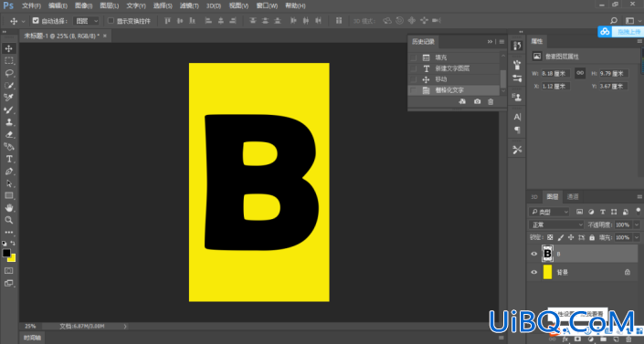This screenshot has width=644, height=344.
Task: Open the 图像(I) menu
Action: [x=84, y=5]
